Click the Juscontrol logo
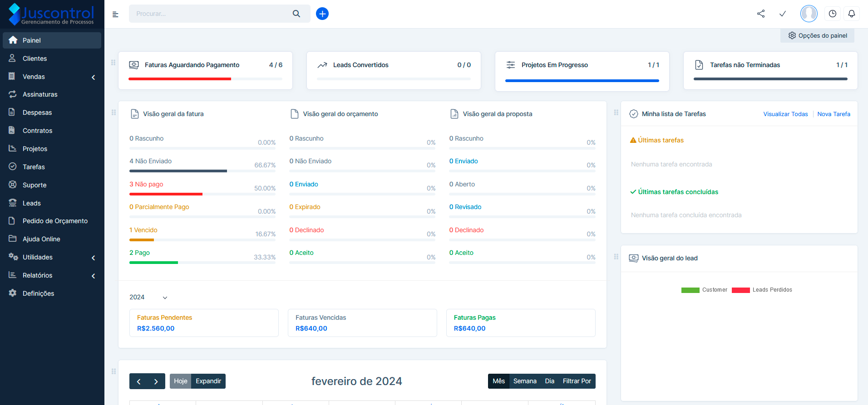 tap(51, 14)
